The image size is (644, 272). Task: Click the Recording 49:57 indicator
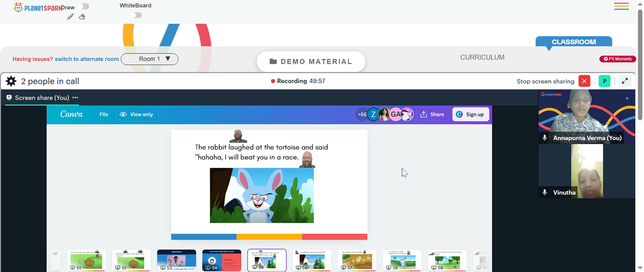(298, 81)
